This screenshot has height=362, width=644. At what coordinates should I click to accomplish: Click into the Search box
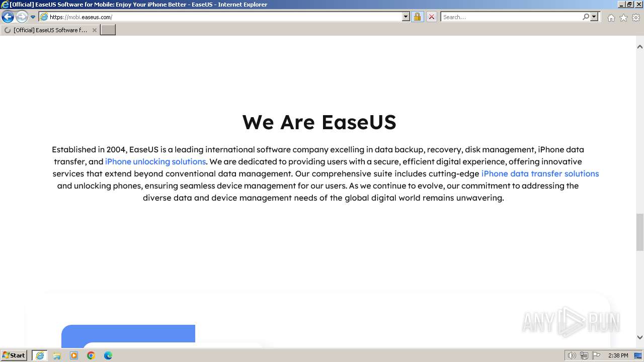[511, 17]
